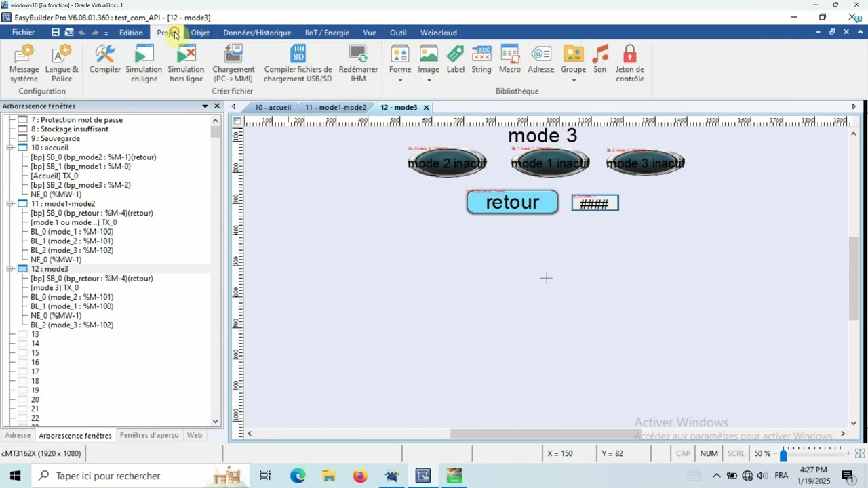
Task: Open Chargement (PC->MMI)
Action: click(233, 64)
